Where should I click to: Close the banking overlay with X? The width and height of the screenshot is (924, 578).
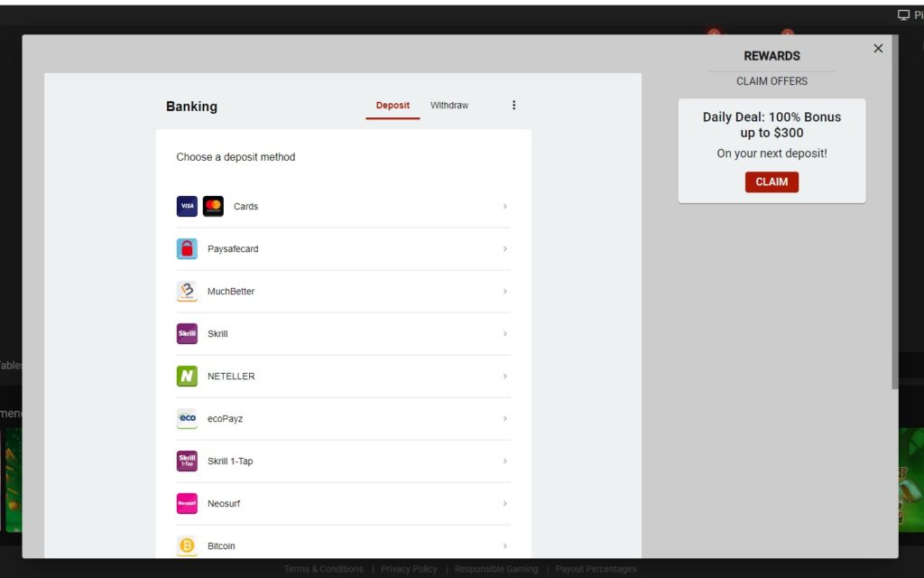click(878, 49)
